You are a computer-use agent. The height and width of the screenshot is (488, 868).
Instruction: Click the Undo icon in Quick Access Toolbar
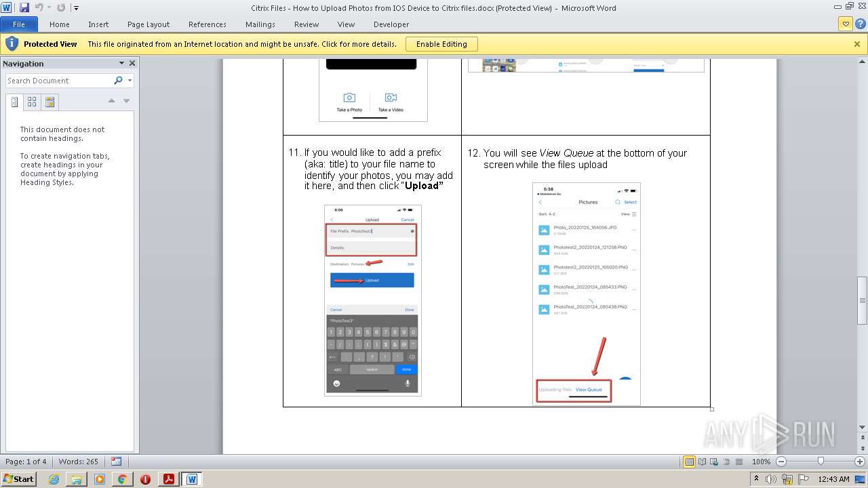click(39, 7)
